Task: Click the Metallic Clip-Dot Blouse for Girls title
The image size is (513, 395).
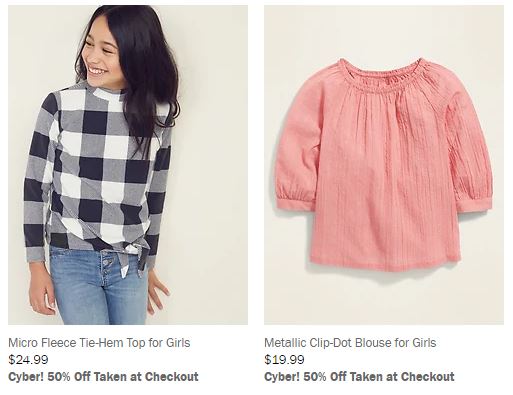Action: click(x=350, y=343)
